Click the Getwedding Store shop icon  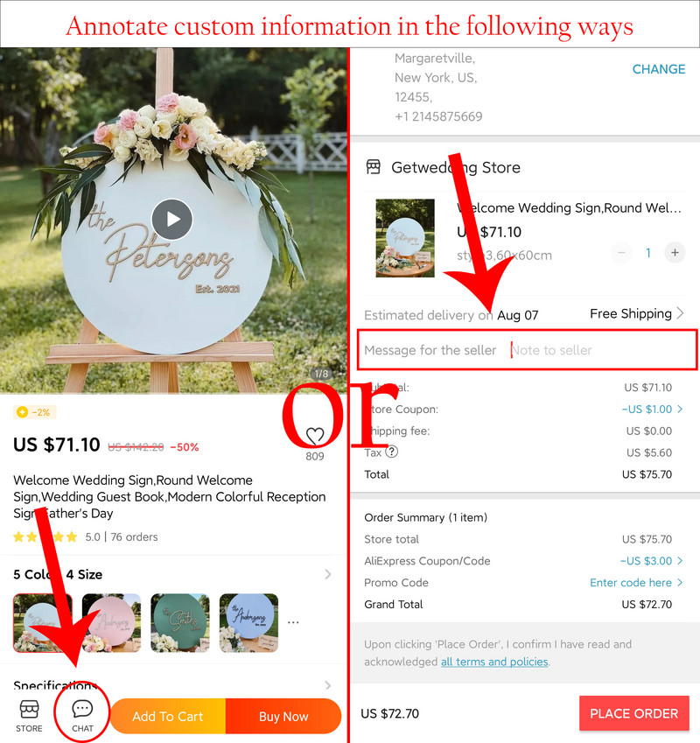(374, 167)
